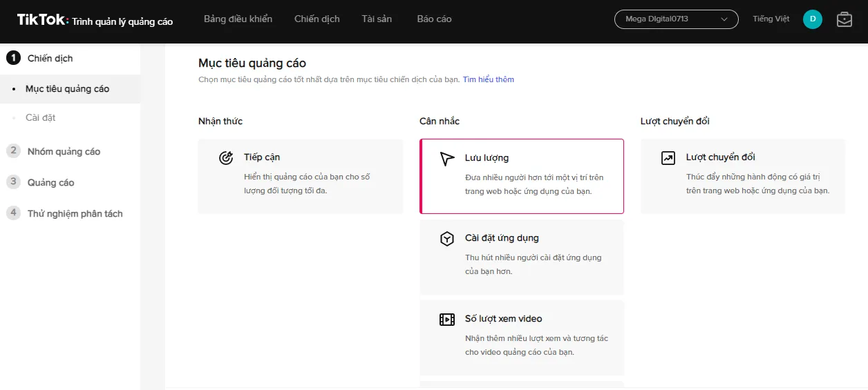Open the Báo cáo menu
The image size is (868, 390).
click(x=435, y=19)
